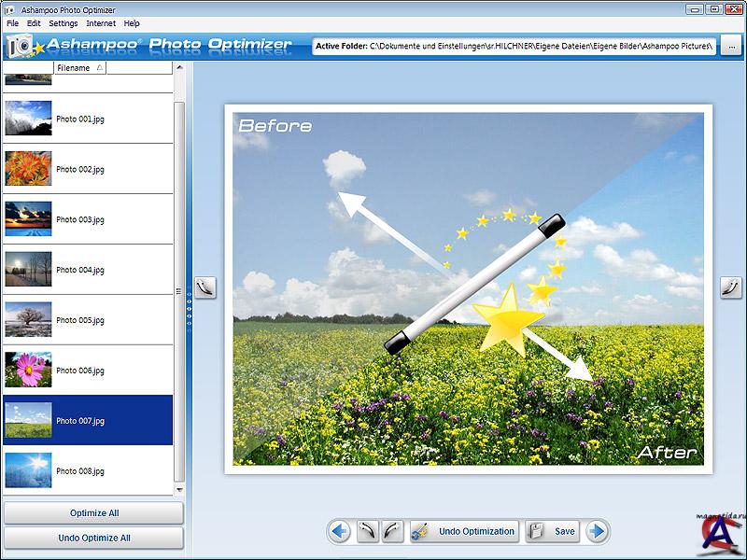The image size is (747, 560).
Task: Save the optimized photo
Action: coord(553,532)
